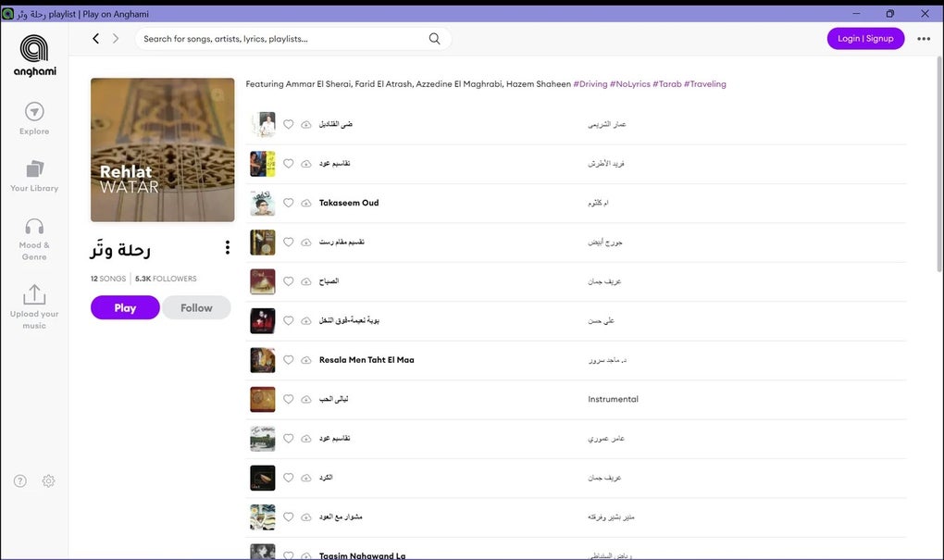This screenshot has width=944, height=560.
Task: Open the help icon near the bottom left
Action: tap(19, 480)
